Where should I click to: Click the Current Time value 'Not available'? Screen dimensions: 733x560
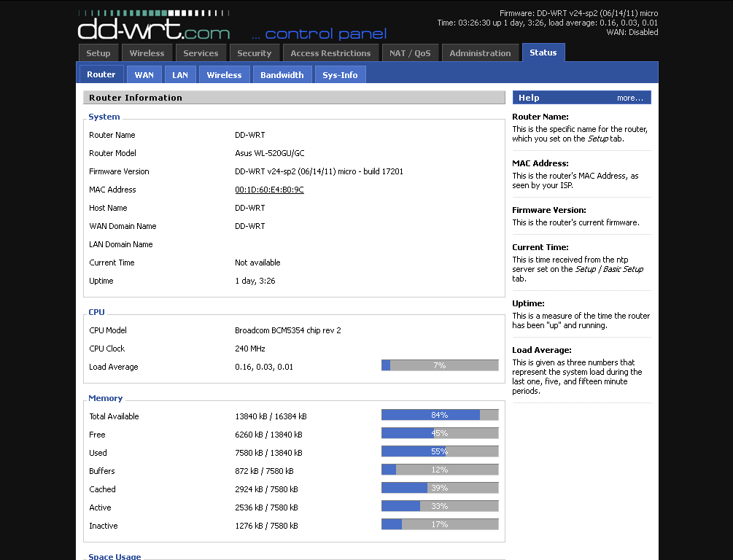[x=257, y=262]
